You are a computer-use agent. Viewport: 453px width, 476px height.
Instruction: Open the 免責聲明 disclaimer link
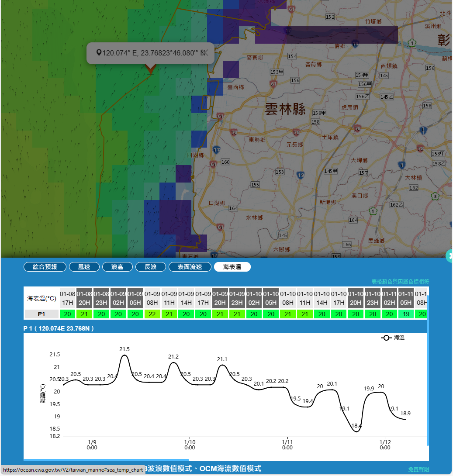[x=418, y=469]
